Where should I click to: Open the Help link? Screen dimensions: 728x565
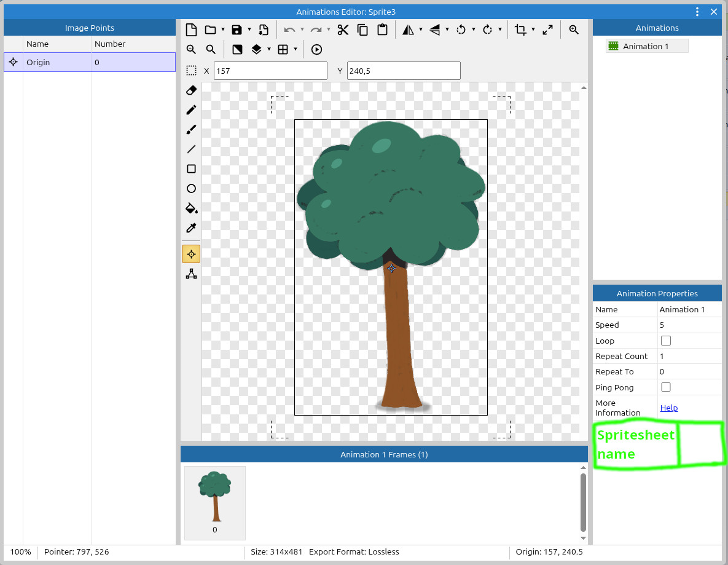tap(668, 408)
